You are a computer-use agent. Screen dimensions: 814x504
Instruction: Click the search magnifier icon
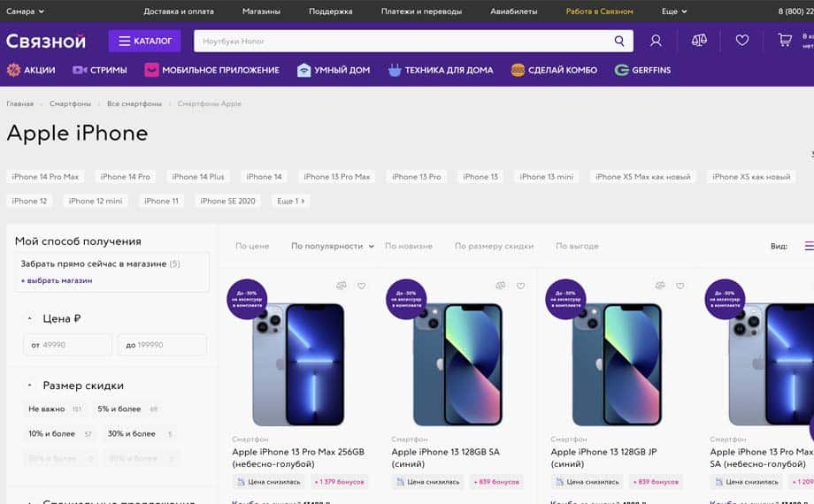pyautogui.click(x=618, y=41)
